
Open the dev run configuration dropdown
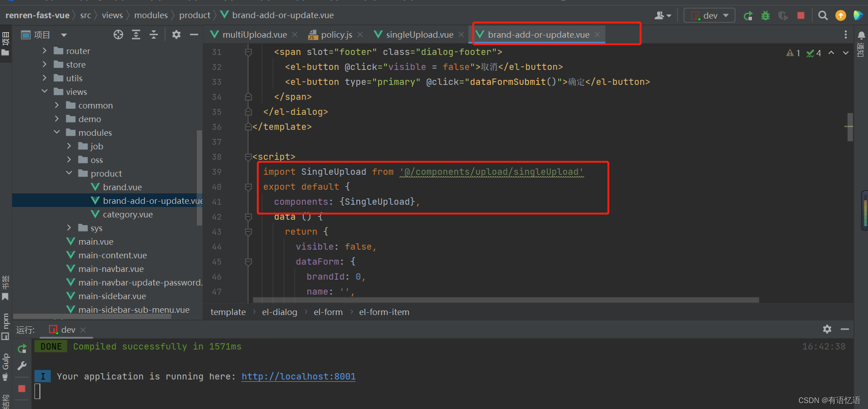click(709, 15)
